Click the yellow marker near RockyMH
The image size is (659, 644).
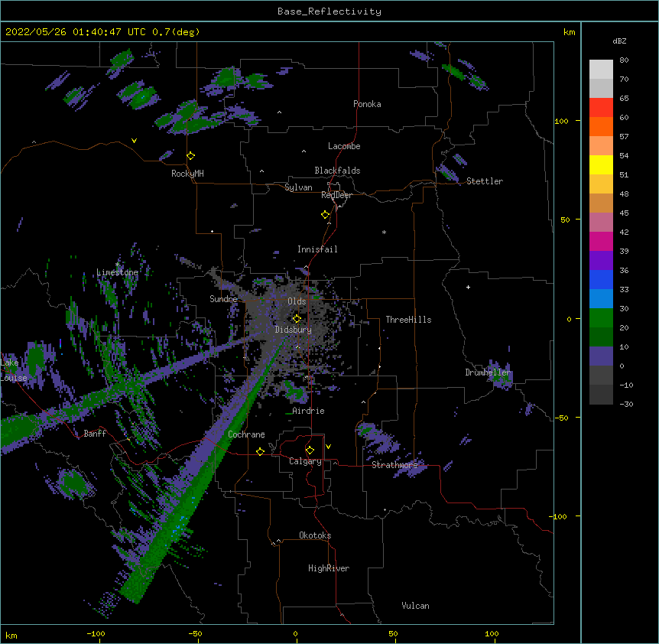[x=191, y=156]
